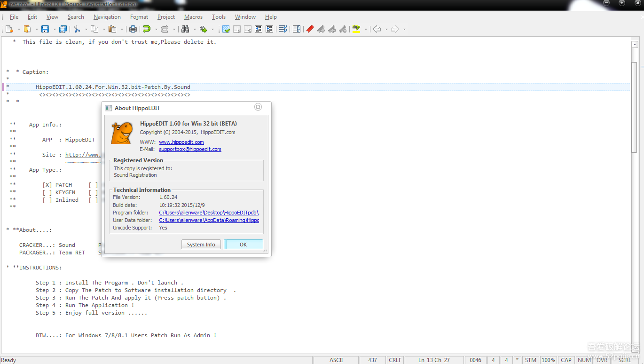Click the System Info button
The image size is (644, 364).
[x=201, y=245]
